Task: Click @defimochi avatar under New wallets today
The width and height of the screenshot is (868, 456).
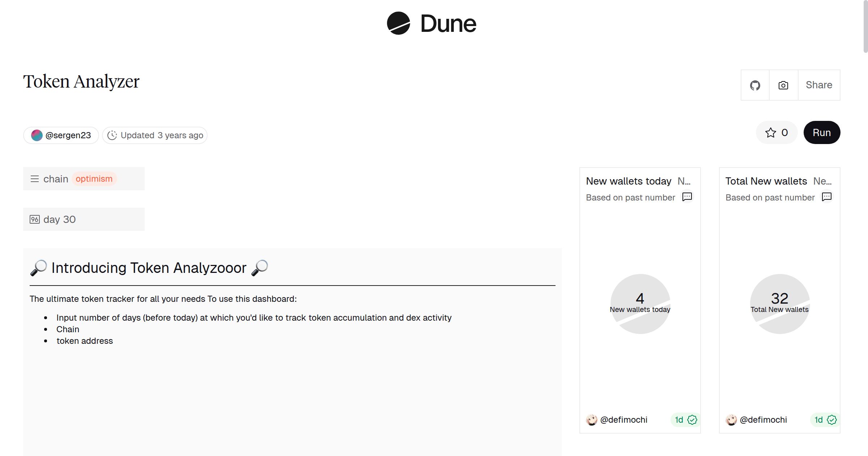Action: point(592,420)
